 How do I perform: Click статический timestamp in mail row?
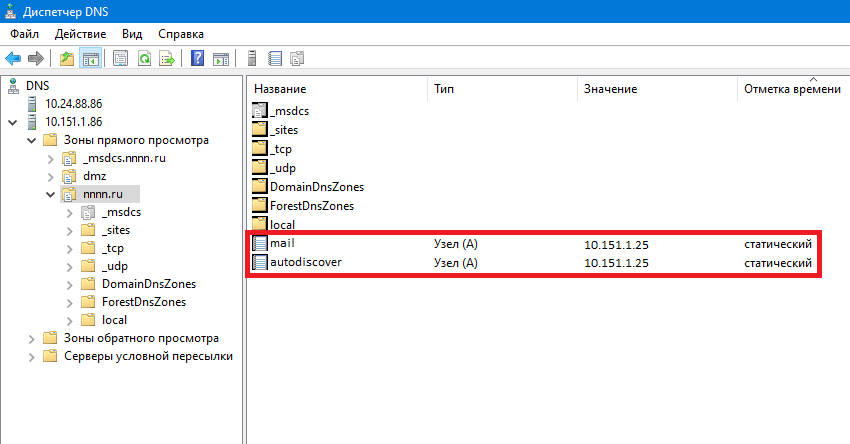coord(778,244)
